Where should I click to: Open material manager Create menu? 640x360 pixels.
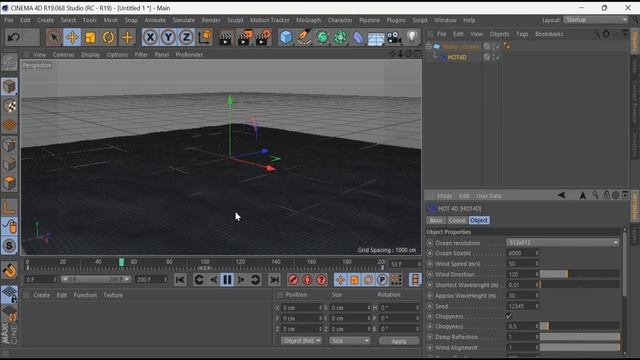point(42,295)
